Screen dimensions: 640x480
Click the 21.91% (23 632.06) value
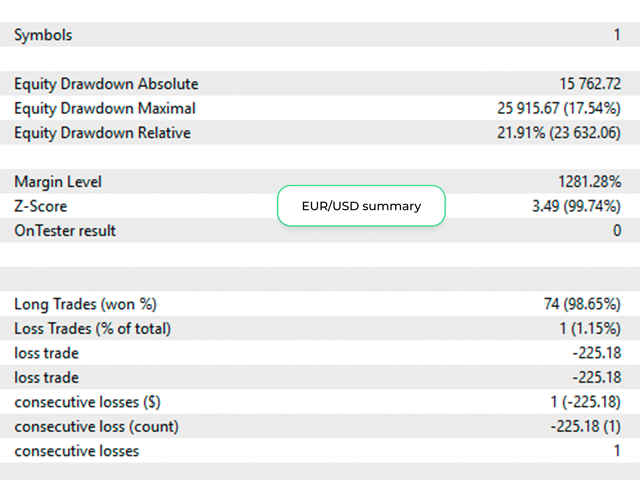pyautogui.click(x=559, y=133)
